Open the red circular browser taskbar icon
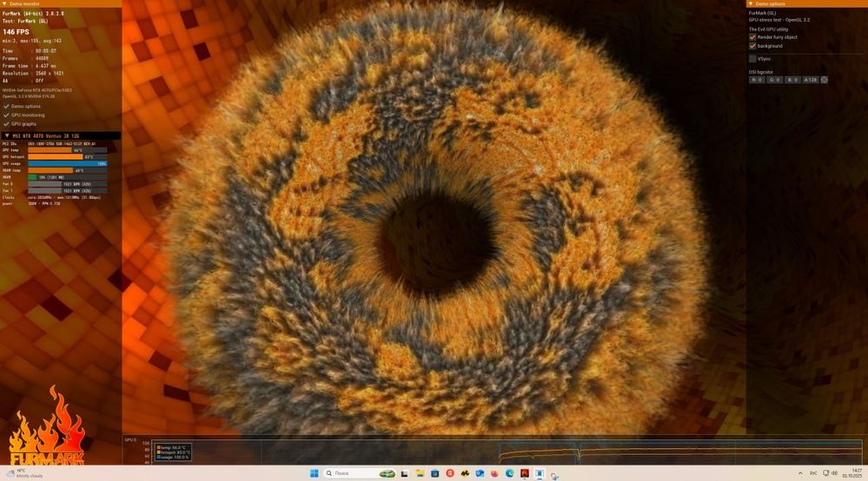Viewport: 868px width, 481px height. (x=450, y=474)
